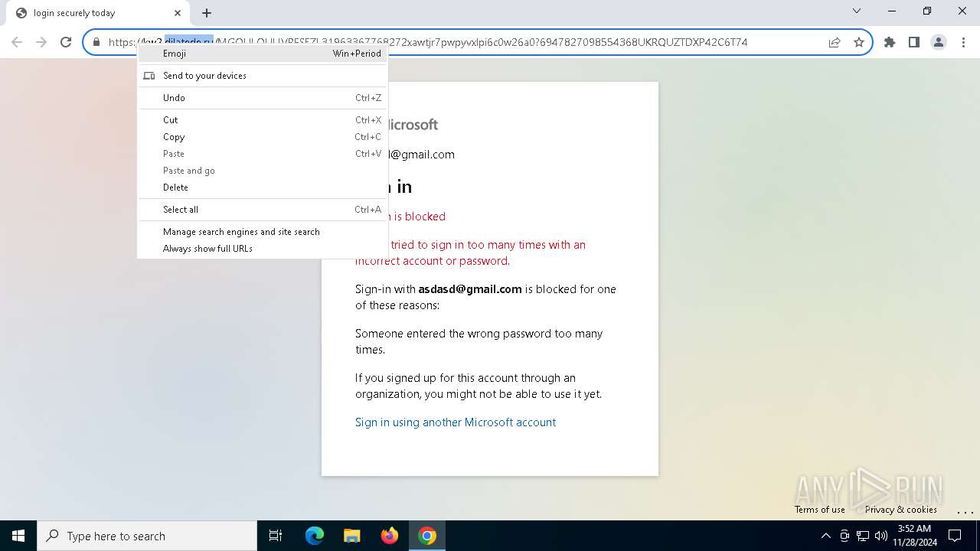Image resolution: width=980 pixels, height=551 pixels.
Task: Reload the current page
Action: pyautogui.click(x=66, y=42)
